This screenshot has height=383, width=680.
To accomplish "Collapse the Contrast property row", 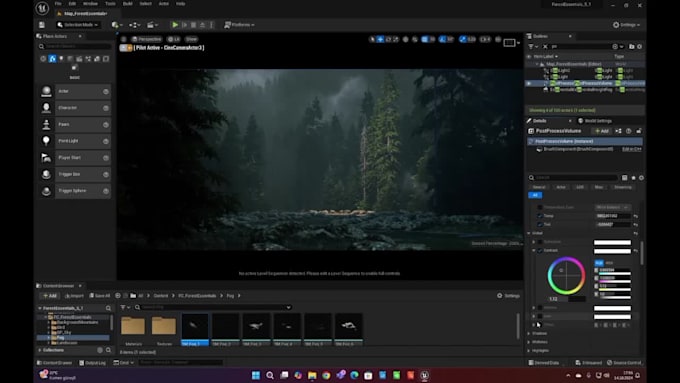I will 534,250.
